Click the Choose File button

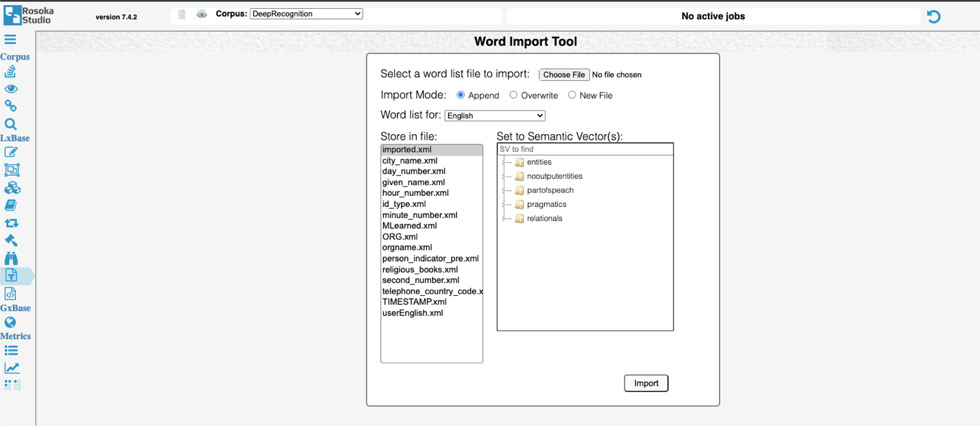564,74
